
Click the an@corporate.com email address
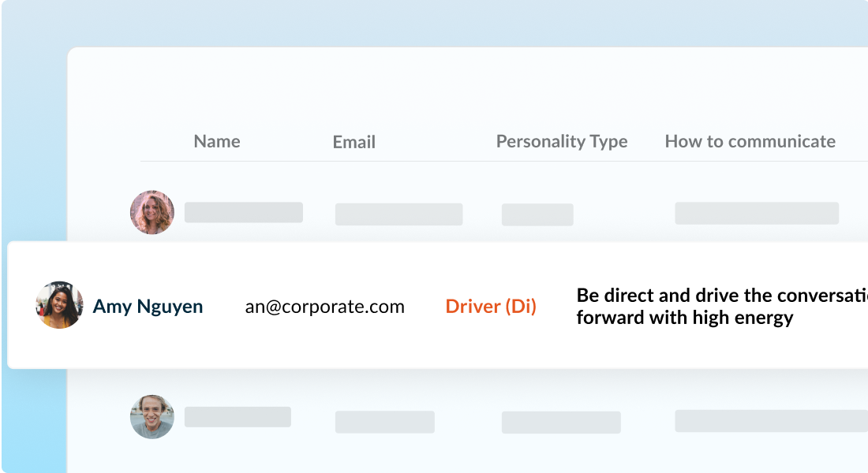[x=325, y=307]
